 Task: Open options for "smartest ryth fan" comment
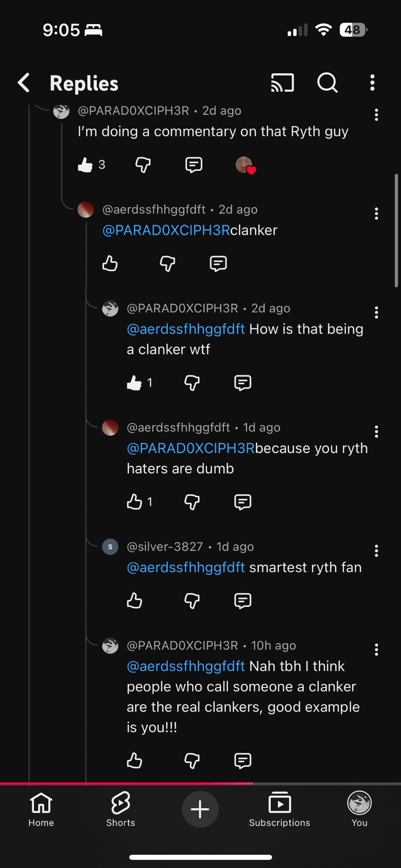[376, 551]
